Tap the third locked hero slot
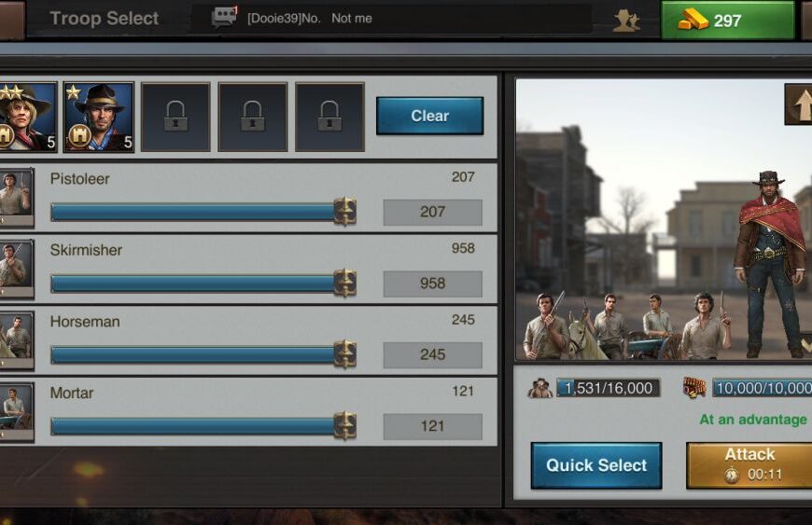 point(329,117)
